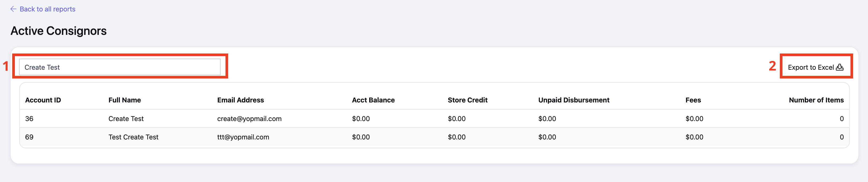Focus the Create Test search field
The image size is (868, 182).
120,67
